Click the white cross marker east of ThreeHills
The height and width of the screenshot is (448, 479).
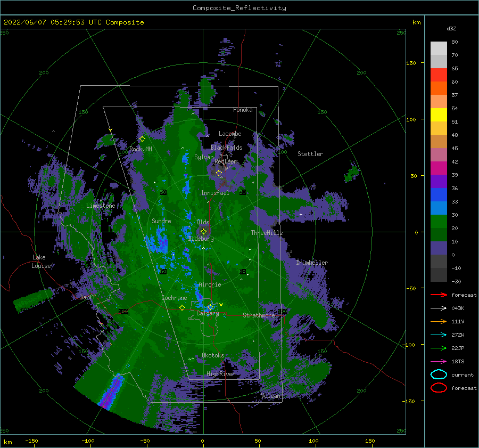click(x=301, y=214)
